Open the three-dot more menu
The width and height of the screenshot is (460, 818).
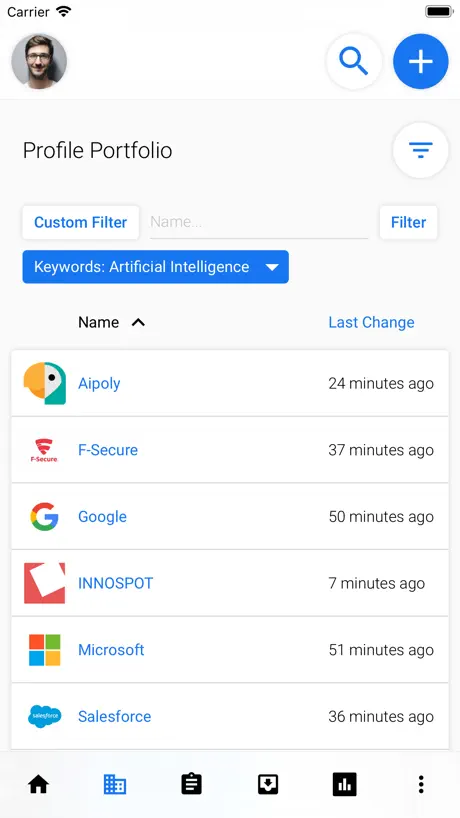coord(421,784)
